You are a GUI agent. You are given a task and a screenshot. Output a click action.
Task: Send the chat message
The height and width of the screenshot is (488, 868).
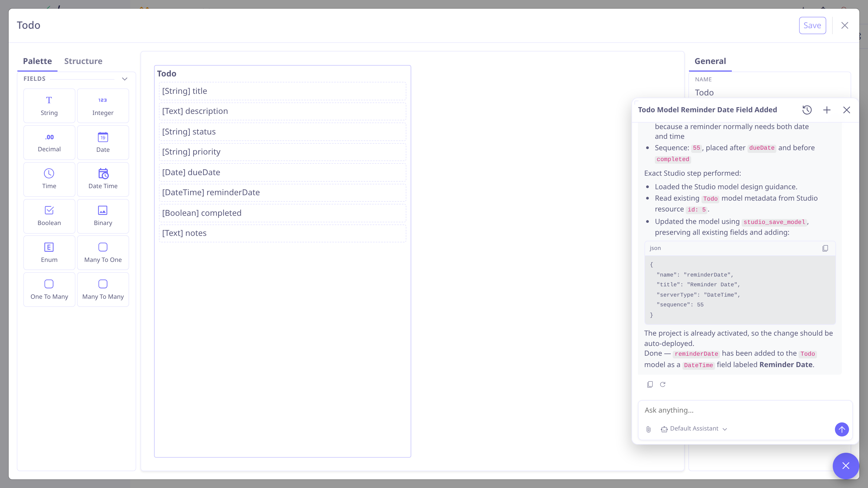pos(842,429)
